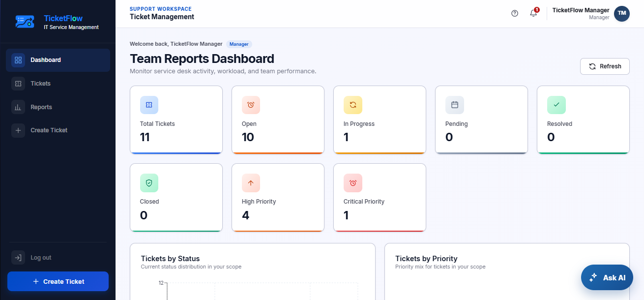Go to Tickets in the sidebar
This screenshot has height=300, width=644.
[x=58, y=84]
